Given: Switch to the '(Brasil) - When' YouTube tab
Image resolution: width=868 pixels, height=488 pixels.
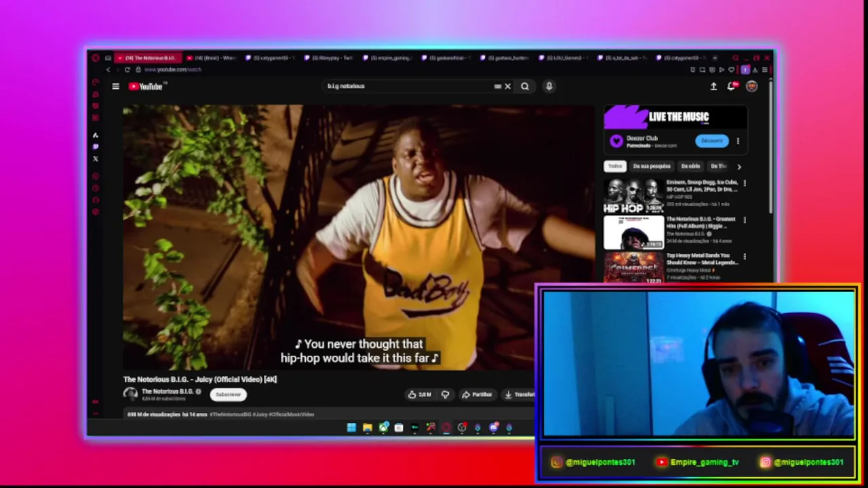Looking at the screenshot, I should (x=212, y=58).
